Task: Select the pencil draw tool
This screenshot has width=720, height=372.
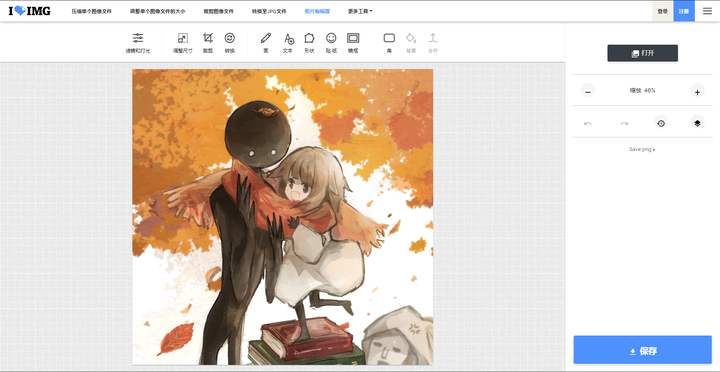Action: pos(266,43)
